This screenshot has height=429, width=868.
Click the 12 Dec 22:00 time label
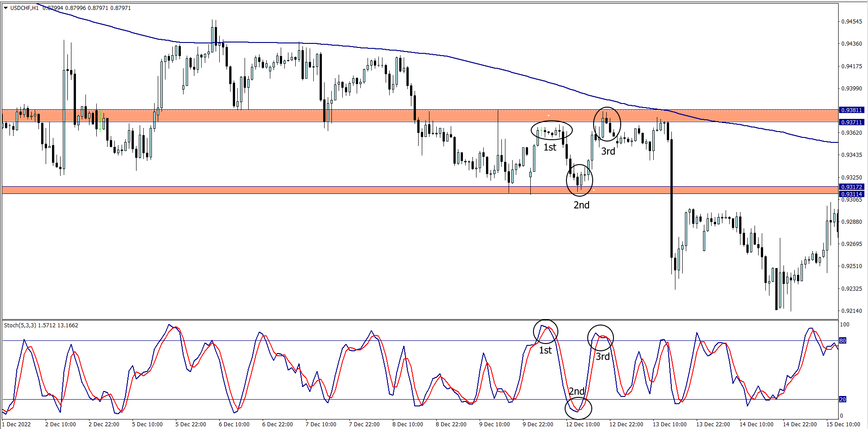coord(627,424)
